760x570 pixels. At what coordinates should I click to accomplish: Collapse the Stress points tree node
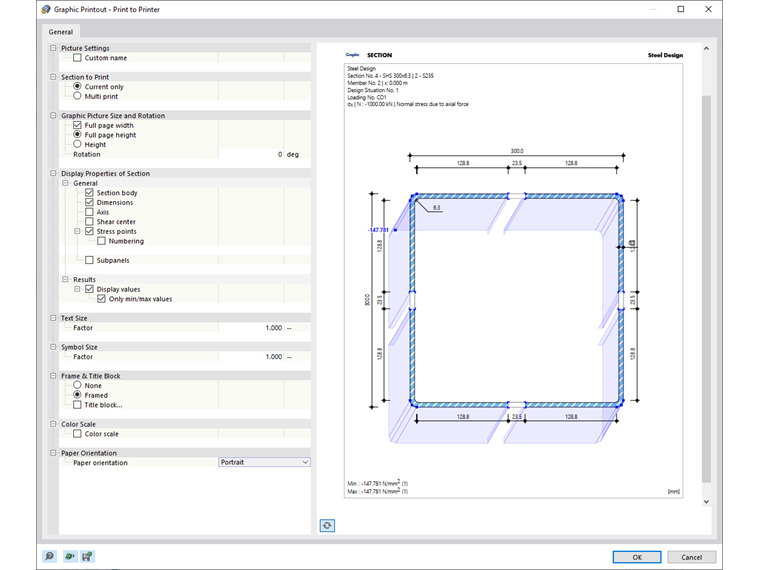pyautogui.click(x=78, y=231)
